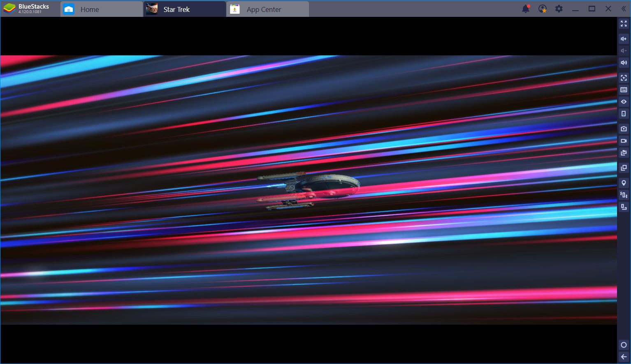Rotate the screen using the phone icon
631x364 pixels.
point(624,113)
